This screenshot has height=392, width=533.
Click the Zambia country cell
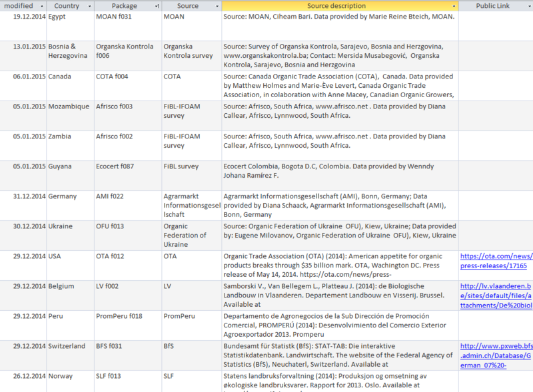[x=70, y=146]
